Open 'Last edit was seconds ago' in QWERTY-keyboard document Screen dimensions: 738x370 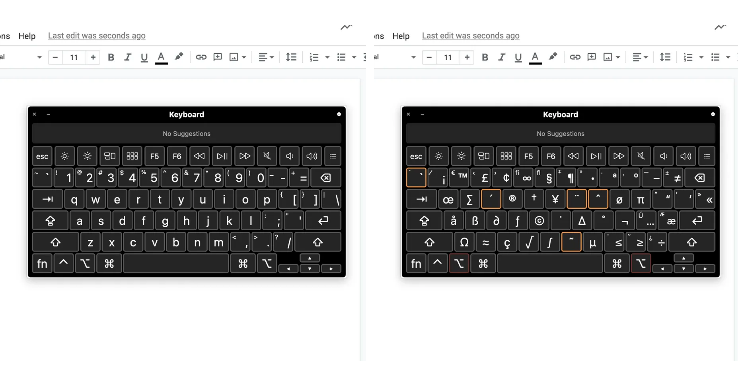tap(97, 36)
